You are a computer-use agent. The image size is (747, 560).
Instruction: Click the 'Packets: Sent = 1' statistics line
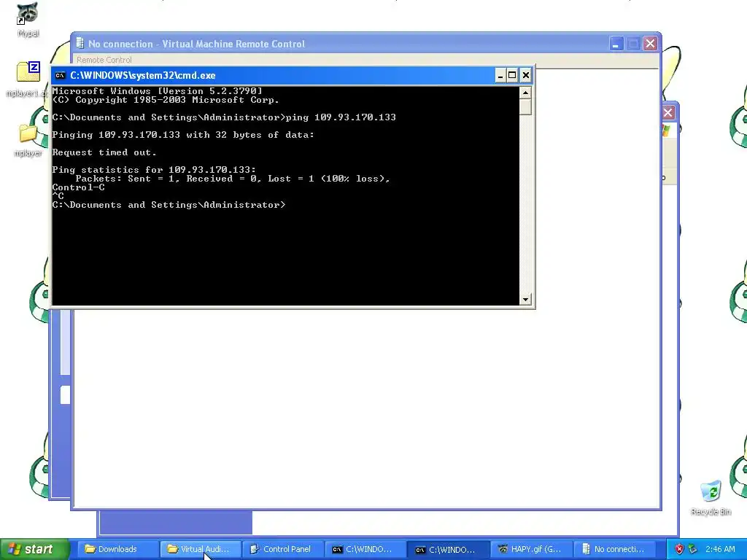pyautogui.click(x=233, y=179)
